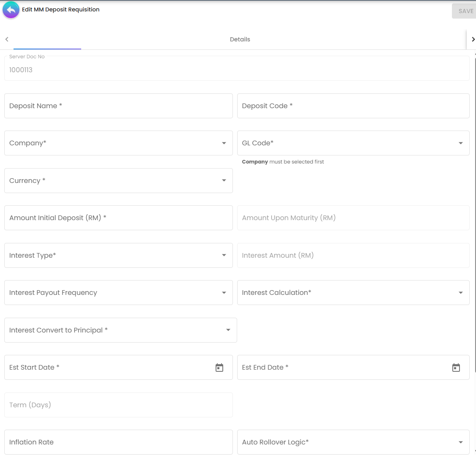Screen dimensions: 476x455
Task: Open the Company dropdown
Action: tap(118, 143)
